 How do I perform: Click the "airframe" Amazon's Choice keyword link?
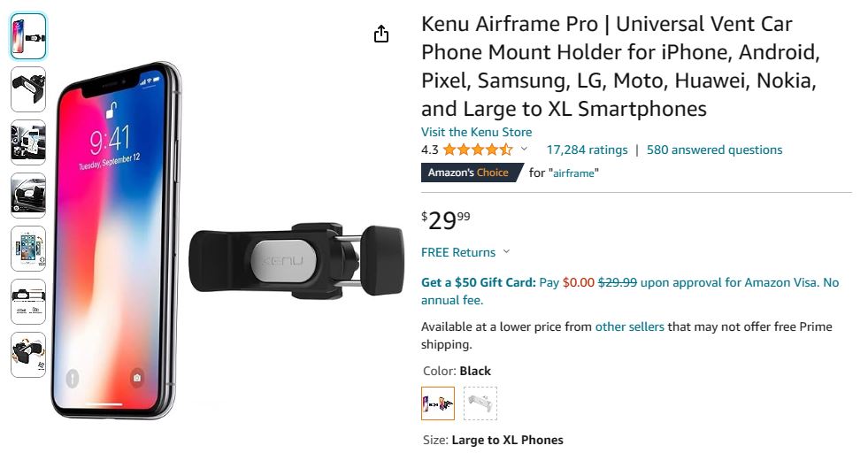(x=575, y=173)
